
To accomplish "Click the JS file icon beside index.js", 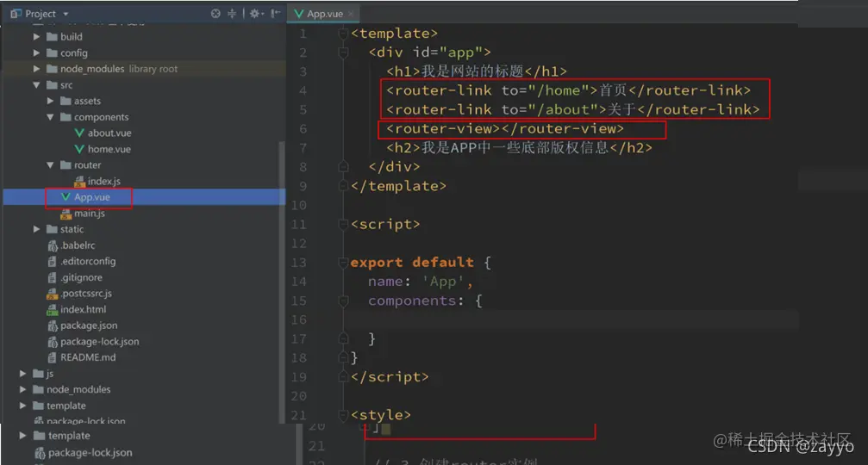I will (79, 181).
